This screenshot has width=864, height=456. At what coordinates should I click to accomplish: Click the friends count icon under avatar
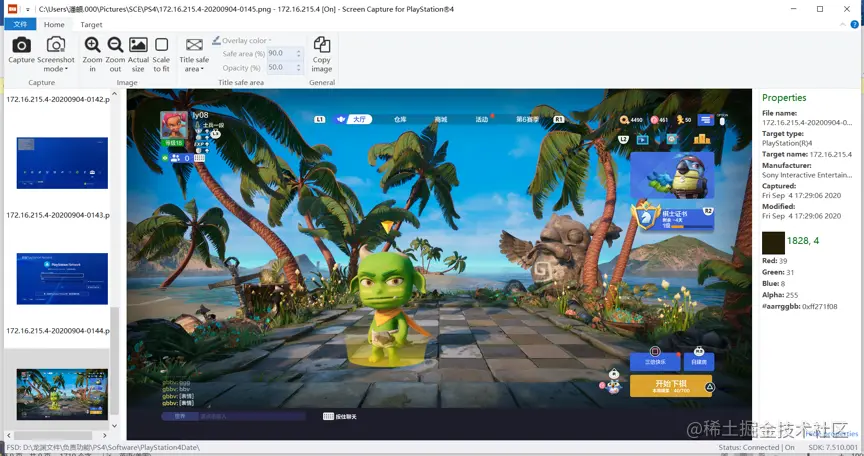[x=175, y=158]
